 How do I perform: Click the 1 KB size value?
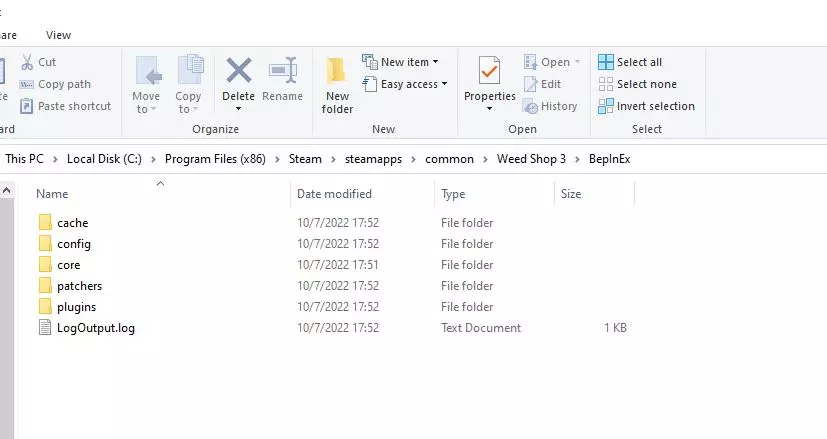[x=616, y=328]
